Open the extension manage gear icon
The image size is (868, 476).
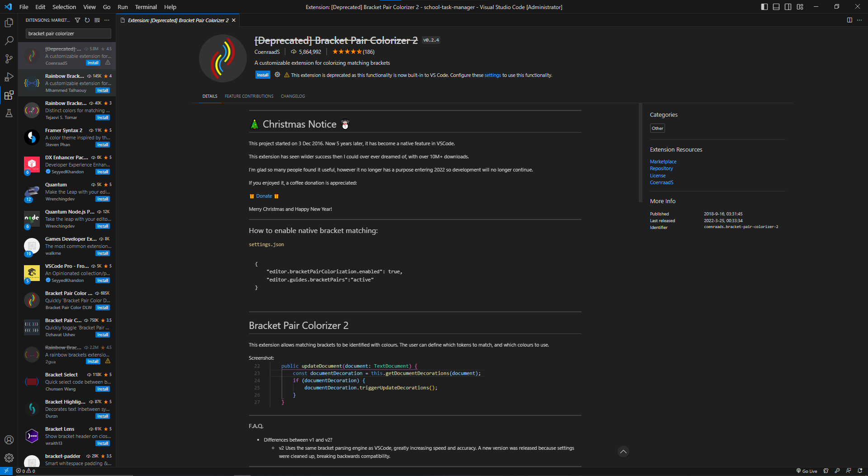(x=277, y=75)
